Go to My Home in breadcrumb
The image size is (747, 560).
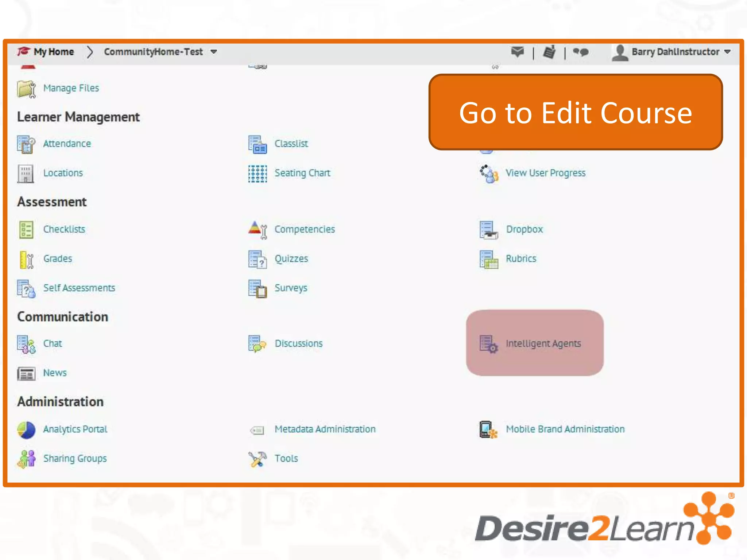point(54,52)
